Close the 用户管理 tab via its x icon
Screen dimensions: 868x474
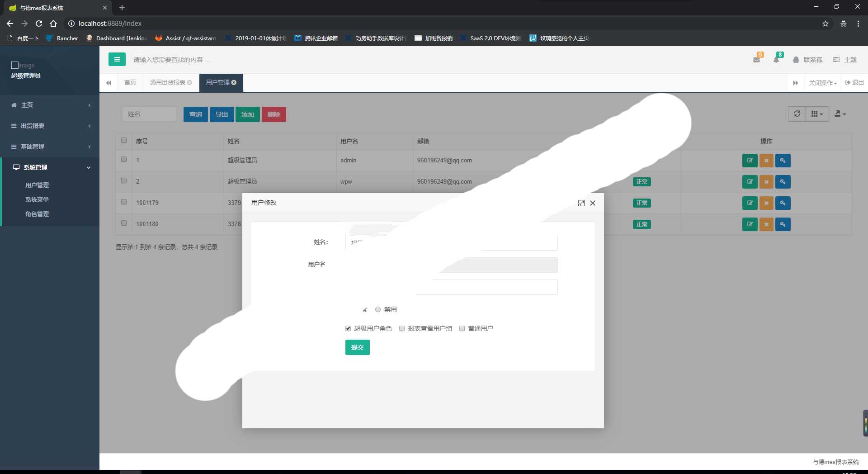click(x=234, y=82)
